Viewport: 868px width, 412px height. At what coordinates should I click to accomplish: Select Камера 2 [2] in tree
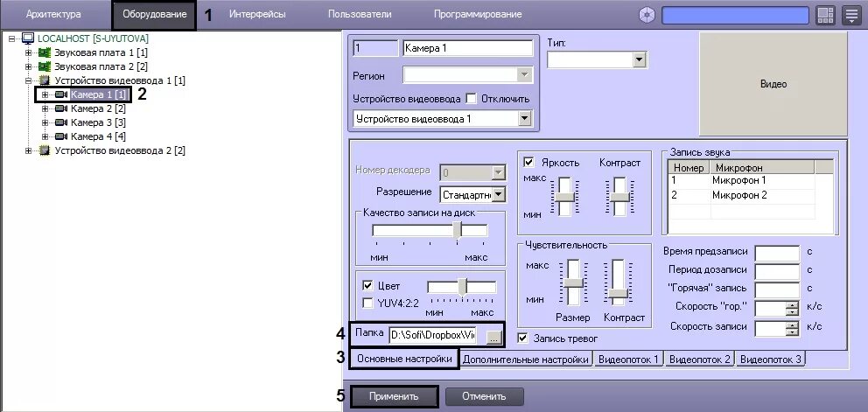click(98, 108)
